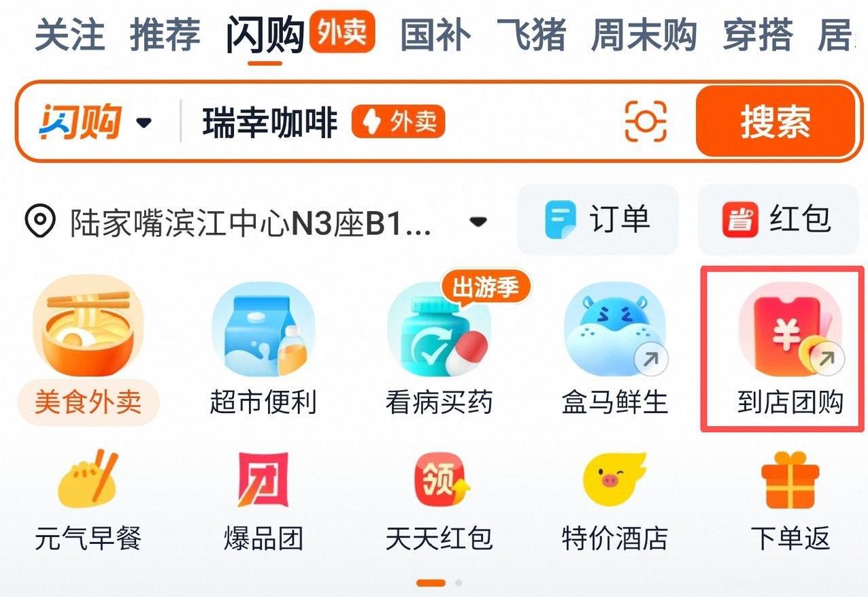Expand the delivery address dropdown arrow
Image resolution: width=868 pixels, height=597 pixels.
click(479, 221)
